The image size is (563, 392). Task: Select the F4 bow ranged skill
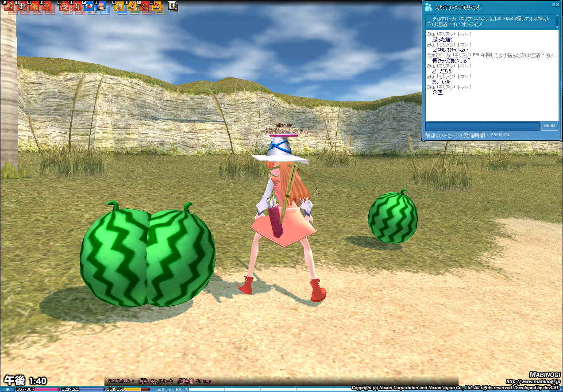[x=46, y=7]
